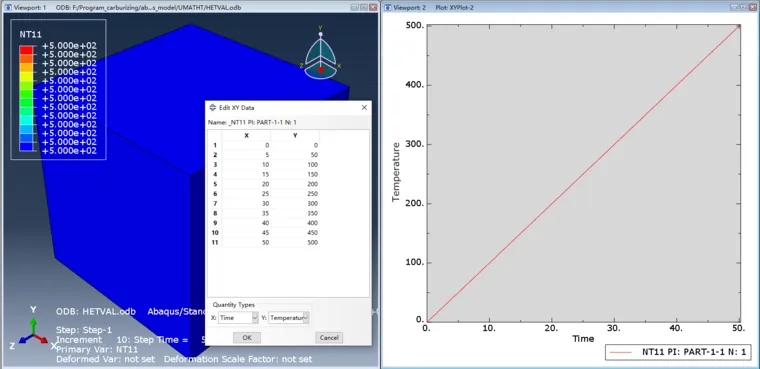
Task: Minimize Viewport 2 window
Action: 735,7
